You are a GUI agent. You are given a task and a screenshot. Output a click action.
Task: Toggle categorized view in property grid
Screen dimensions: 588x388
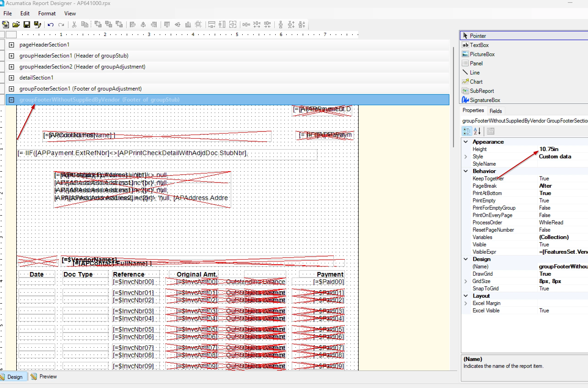pos(467,131)
